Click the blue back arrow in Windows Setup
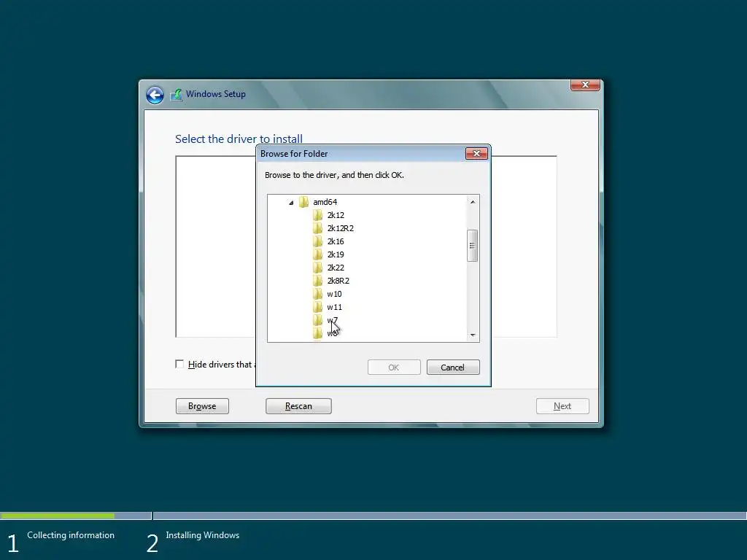Viewport: 747px width, 560px height. point(155,95)
